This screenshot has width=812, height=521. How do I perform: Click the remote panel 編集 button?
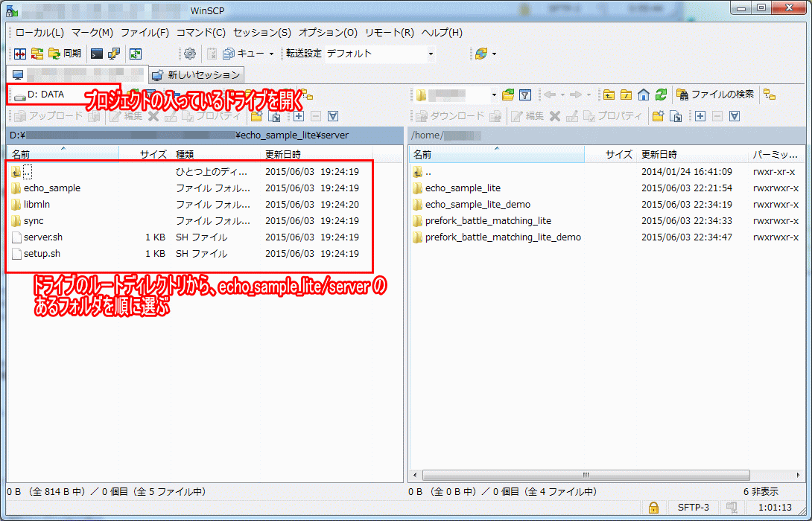527,116
